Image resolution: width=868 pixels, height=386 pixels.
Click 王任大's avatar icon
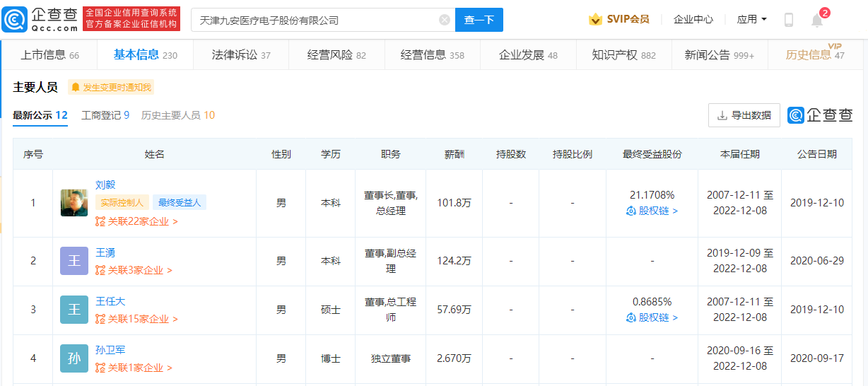(74, 310)
